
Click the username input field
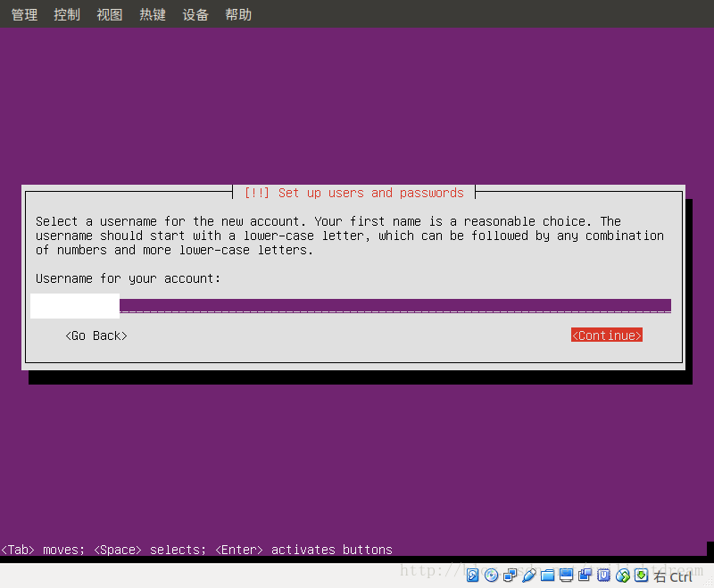(74, 305)
